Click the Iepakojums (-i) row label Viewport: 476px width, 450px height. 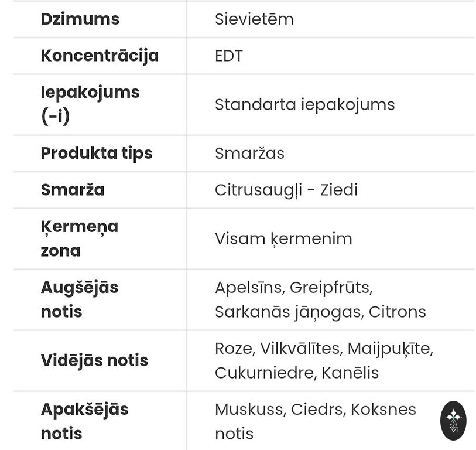pyautogui.click(x=90, y=104)
